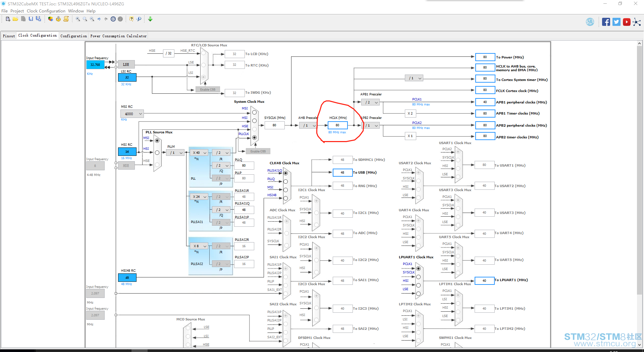
Task: Switch to the Pinout tab
Action: [x=9, y=36]
